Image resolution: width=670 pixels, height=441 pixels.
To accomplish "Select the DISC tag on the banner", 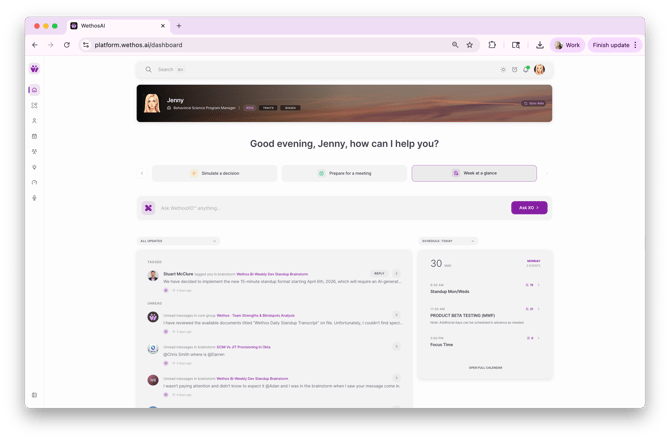I will pos(250,108).
